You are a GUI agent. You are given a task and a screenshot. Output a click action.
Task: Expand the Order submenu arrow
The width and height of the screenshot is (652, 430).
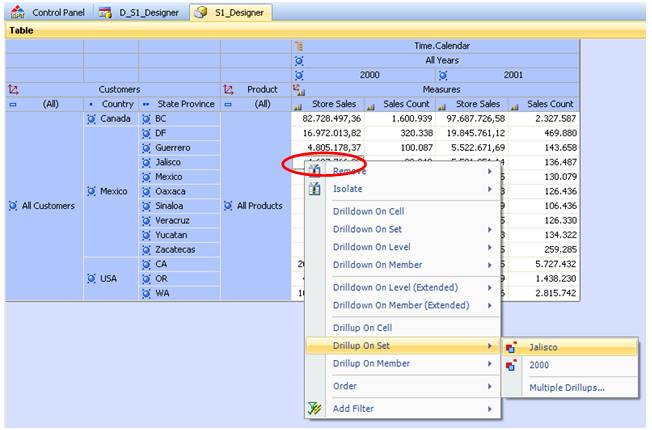[x=490, y=386]
